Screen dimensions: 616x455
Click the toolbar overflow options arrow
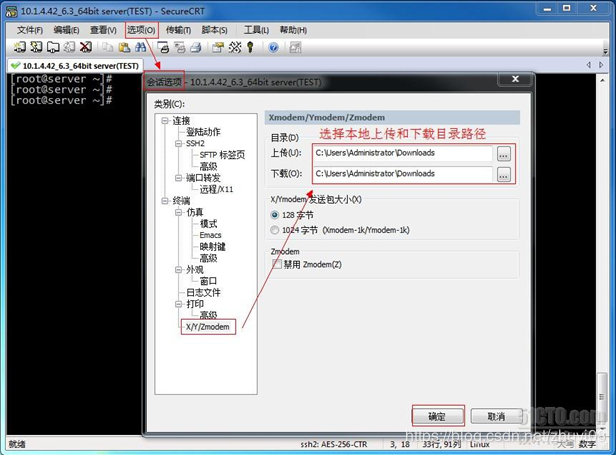pyautogui.click(x=605, y=50)
